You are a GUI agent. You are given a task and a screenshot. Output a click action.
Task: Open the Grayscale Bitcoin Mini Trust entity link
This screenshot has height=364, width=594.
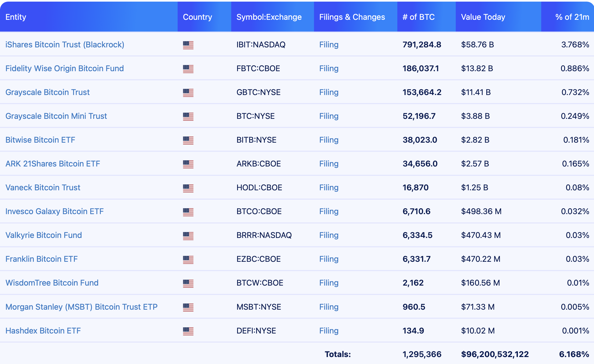56,116
